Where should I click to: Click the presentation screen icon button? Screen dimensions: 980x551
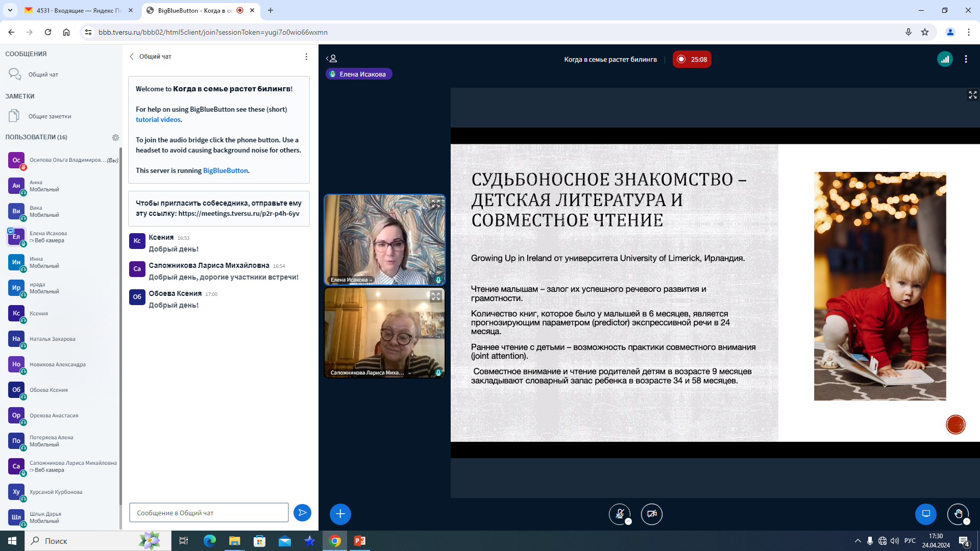(x=925, y=514)
